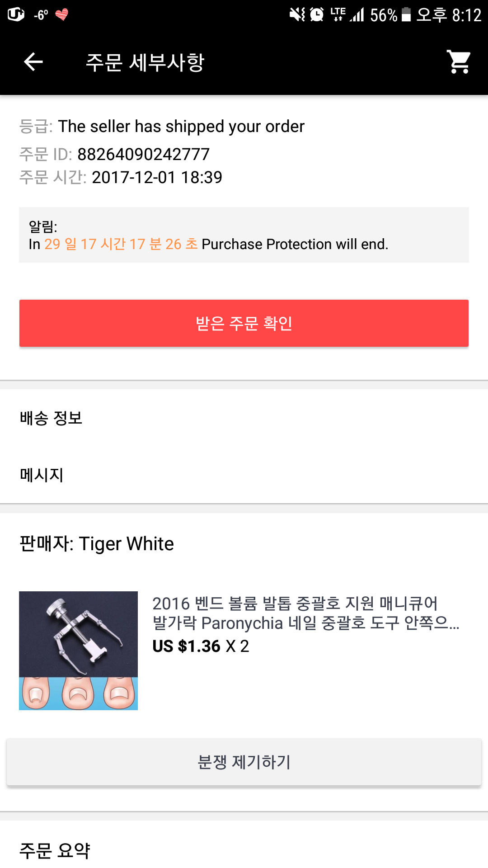Tap the muted sound status icon
Viewport: 488px width, 868px height.
[x=297, y=15]
